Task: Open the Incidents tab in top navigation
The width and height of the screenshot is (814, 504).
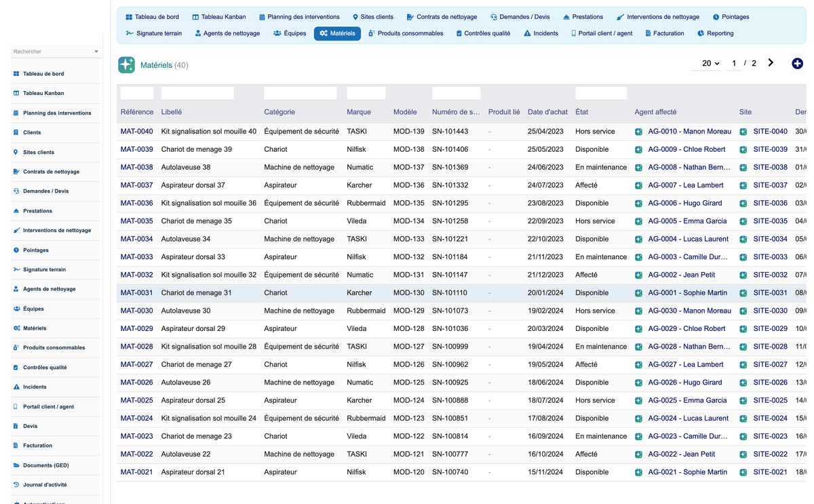Action: 541,33
